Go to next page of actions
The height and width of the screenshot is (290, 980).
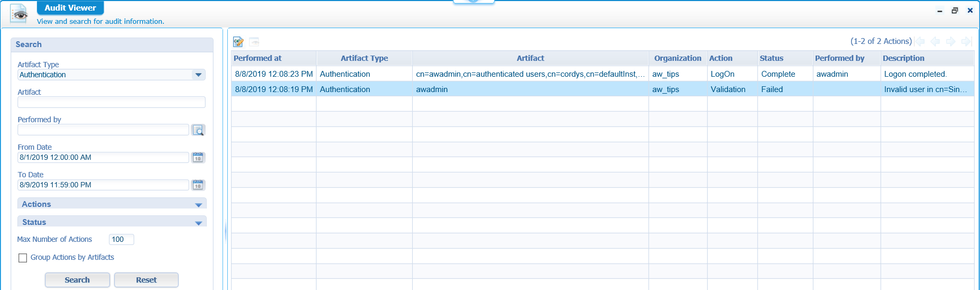[x=950, y=41]
